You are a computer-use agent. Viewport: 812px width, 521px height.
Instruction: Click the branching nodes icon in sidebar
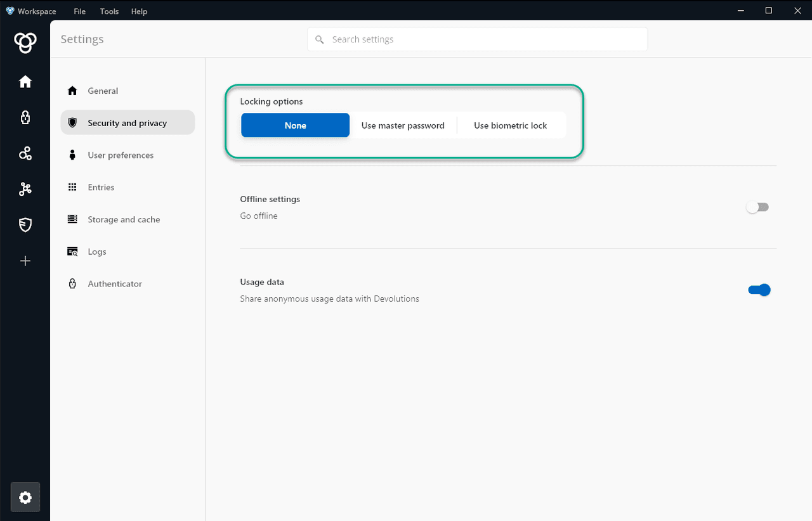[25, 189]
